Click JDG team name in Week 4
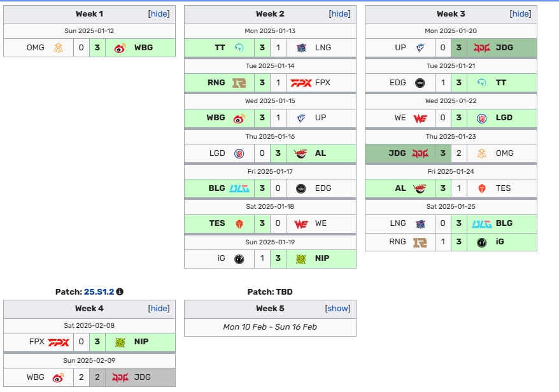Image resolution: width=559 pixels, height=392 pixels. 143,377
